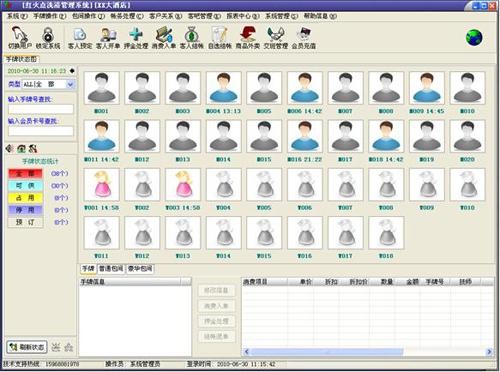The width and height of the screenshot is (500, 372).
Task: Select occupied male tag M004 13:13
Action: (224, 88)
